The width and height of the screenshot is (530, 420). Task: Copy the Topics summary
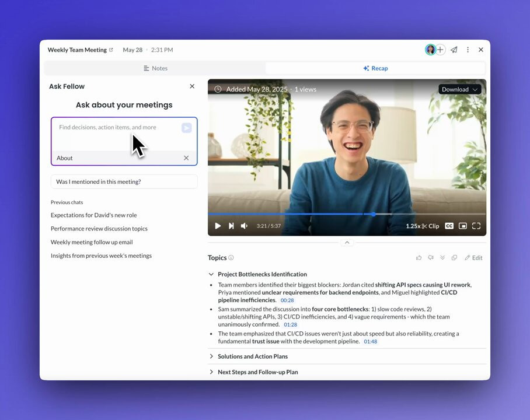454,258
